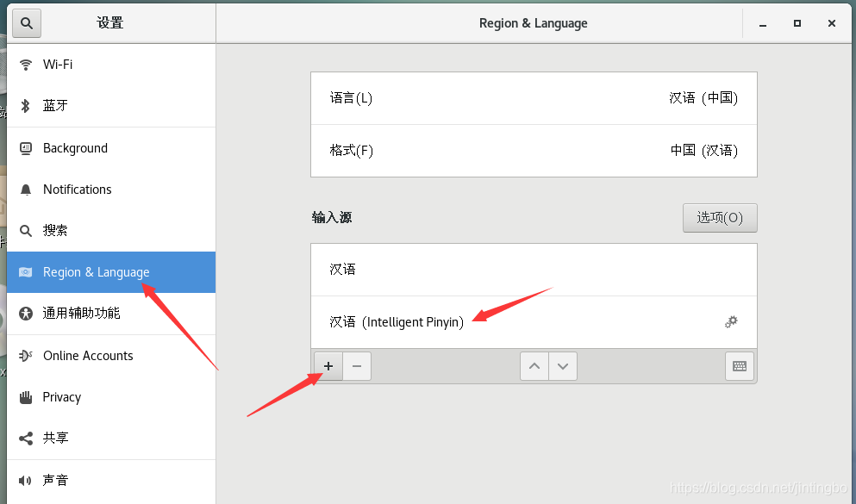This screenshot has width=856, height=504.
Task: Click the Region & Language flag icon
Action: click(x=26, y=272)
